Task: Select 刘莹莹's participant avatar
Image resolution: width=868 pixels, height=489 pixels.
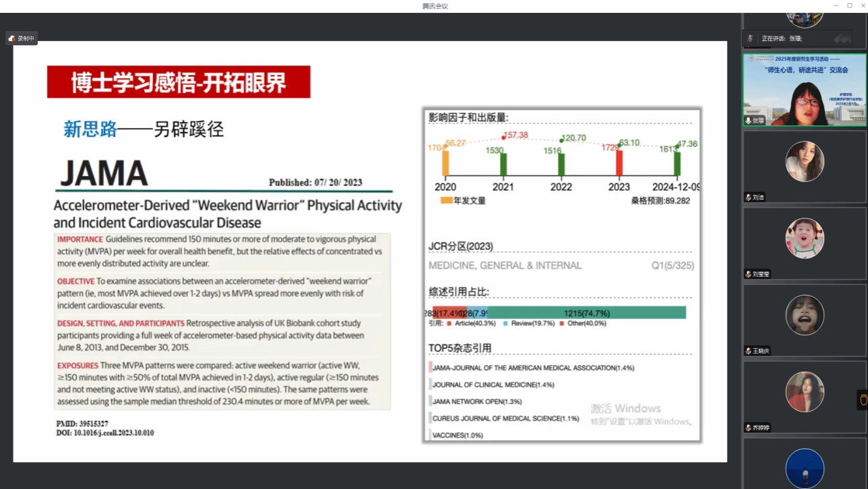Action: 805,238
